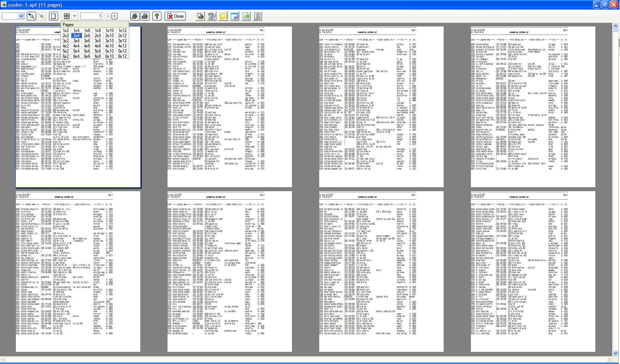620x364 pixels.
Task: Choose the 3x4 layout in Pages menu
Action: click(76, 41)
